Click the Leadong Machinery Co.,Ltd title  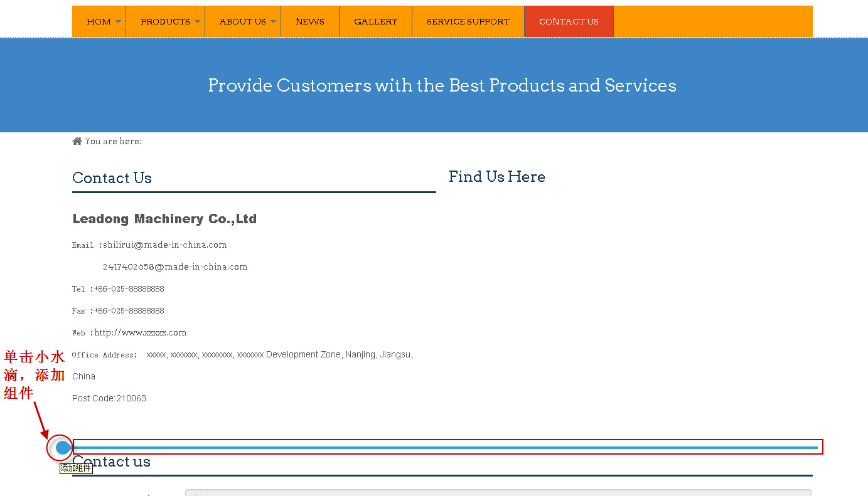coord(164,219)
